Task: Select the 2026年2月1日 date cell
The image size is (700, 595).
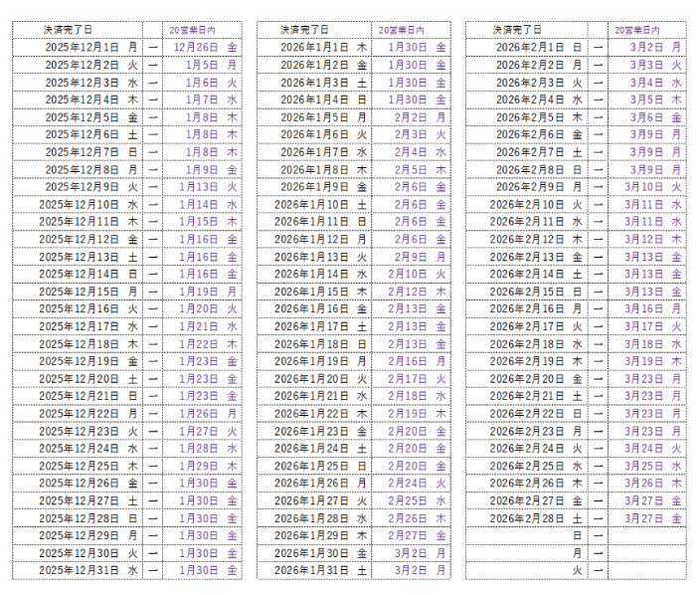Action: [531, 47]
